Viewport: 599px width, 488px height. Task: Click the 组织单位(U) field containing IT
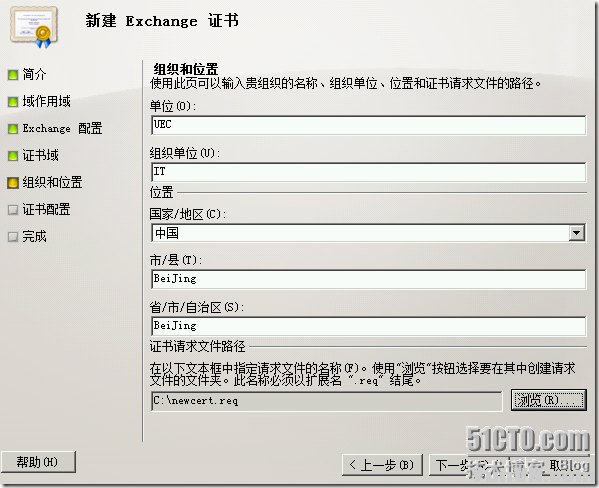pos(368,172)
